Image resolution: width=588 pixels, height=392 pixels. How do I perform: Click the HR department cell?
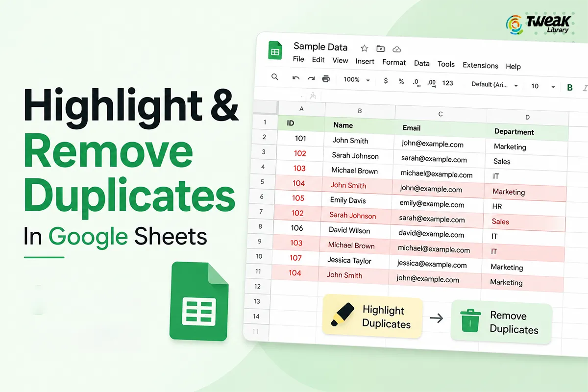pos(524,207)
